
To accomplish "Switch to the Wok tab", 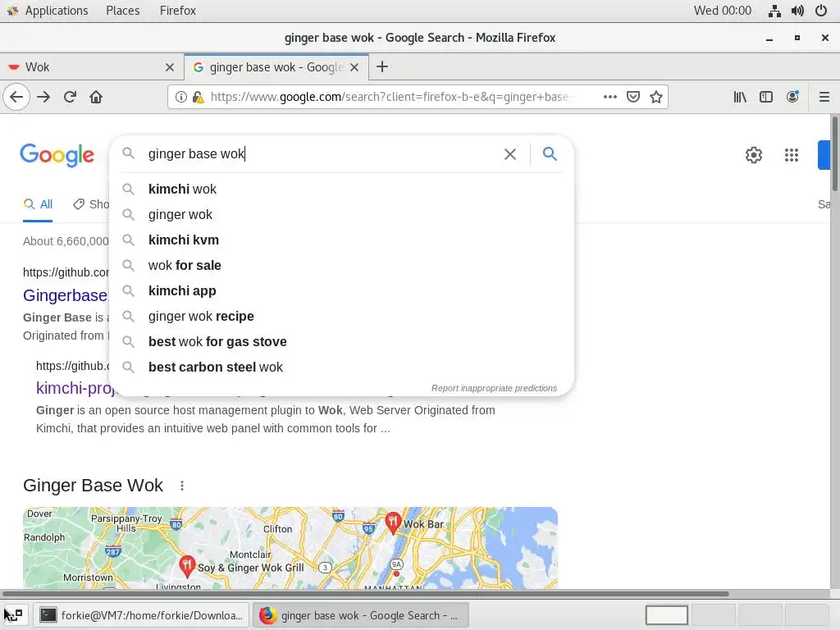I will 91,67.
